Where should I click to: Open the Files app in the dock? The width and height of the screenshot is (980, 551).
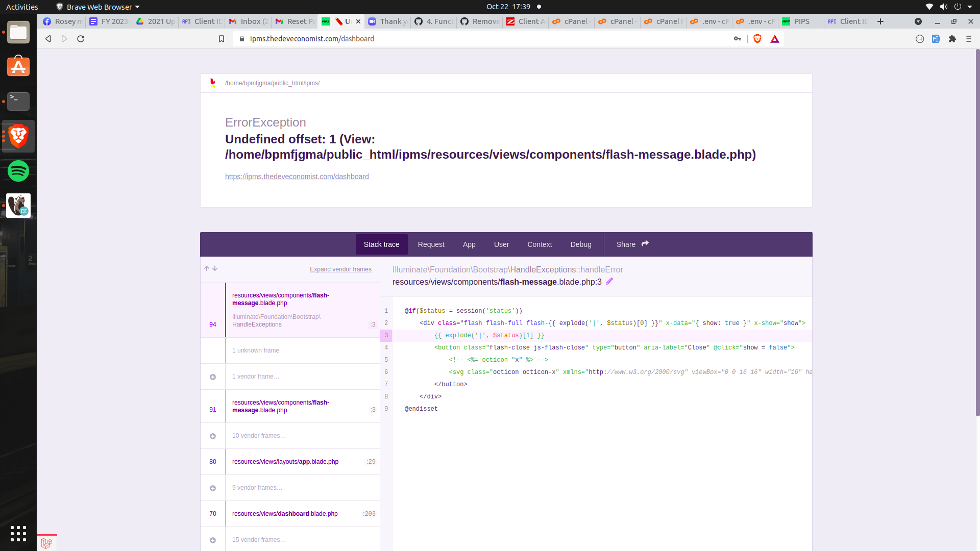18,32
